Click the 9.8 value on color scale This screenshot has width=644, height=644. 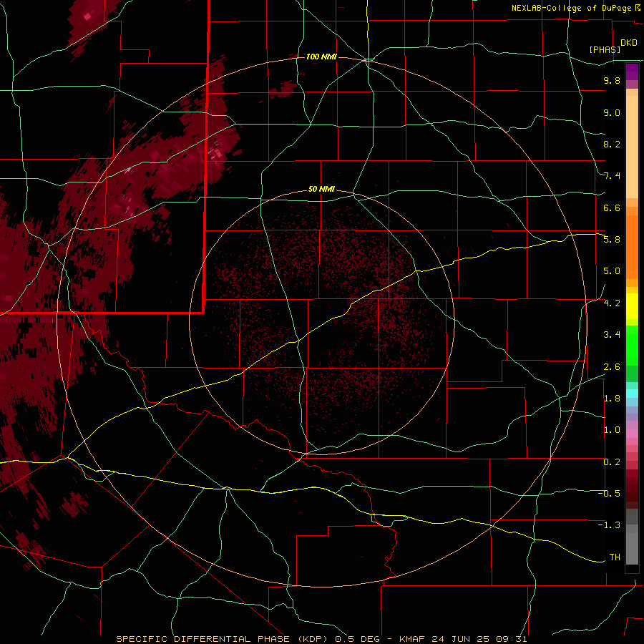pos(612,80)
